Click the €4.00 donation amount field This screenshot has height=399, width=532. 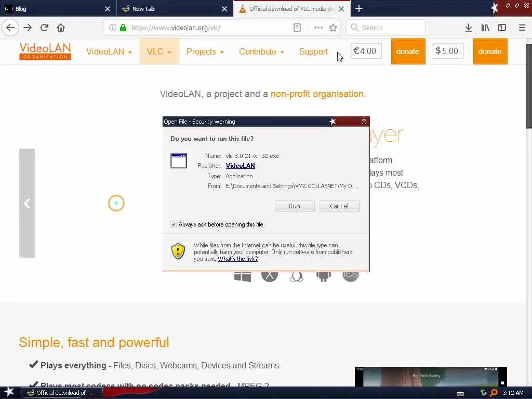(x=366, y=51)
